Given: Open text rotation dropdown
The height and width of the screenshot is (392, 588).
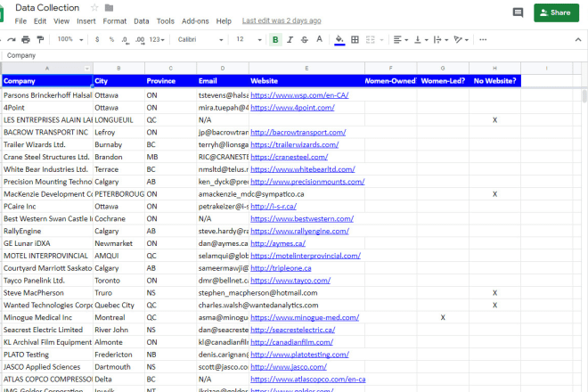Looking at the screenshot, I should tap(461, 39).
